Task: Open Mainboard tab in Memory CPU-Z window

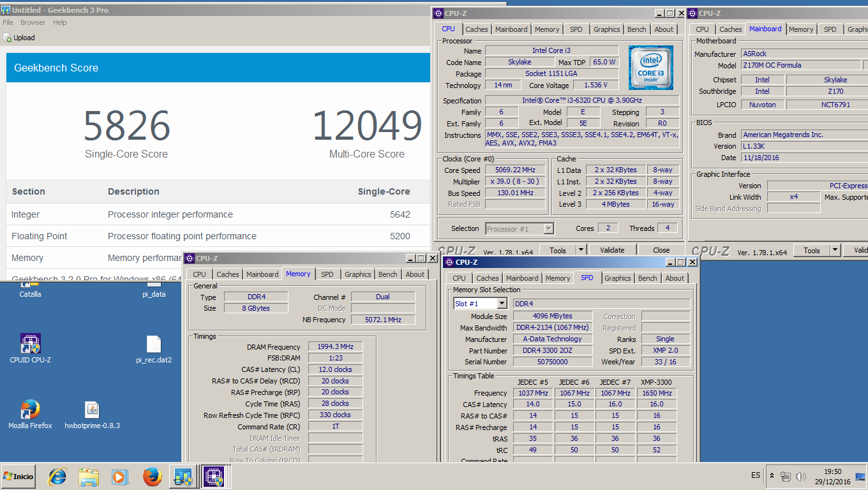Action: tap(262, 274)
